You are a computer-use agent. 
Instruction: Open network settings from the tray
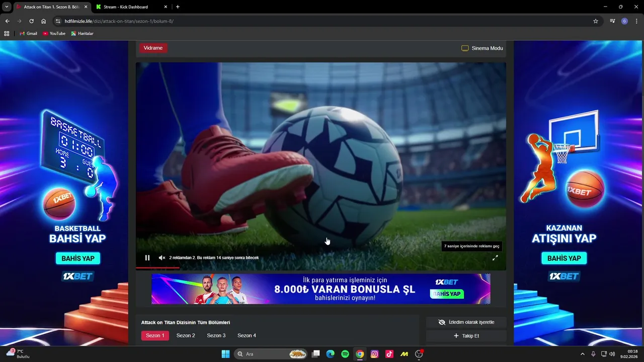pos(604,354)
